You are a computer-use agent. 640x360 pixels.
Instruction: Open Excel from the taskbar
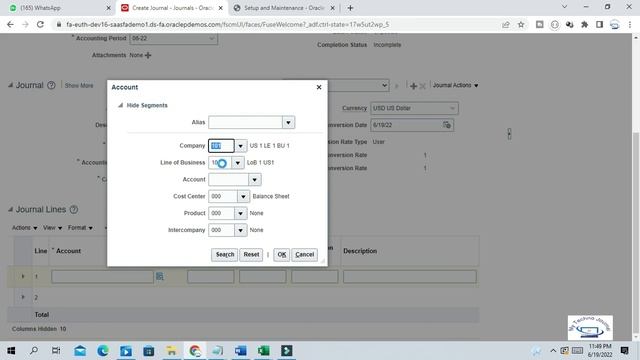click(263, 351)
